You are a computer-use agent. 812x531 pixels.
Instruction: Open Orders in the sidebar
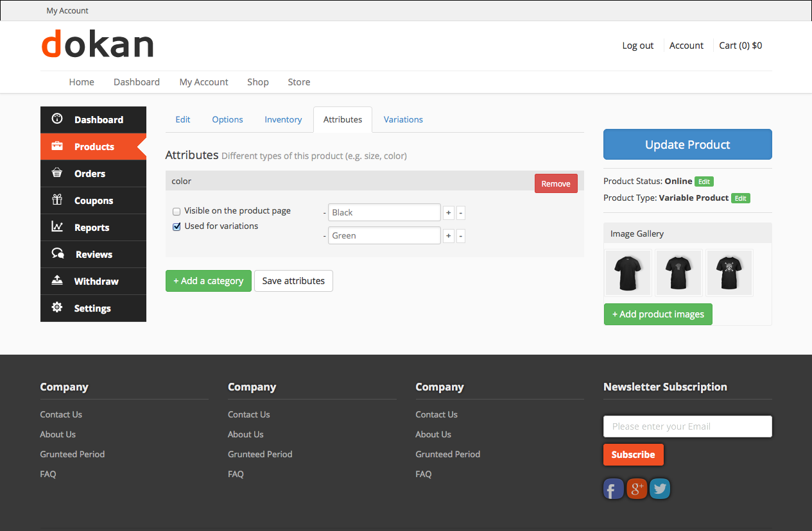(x=93, y=173)
